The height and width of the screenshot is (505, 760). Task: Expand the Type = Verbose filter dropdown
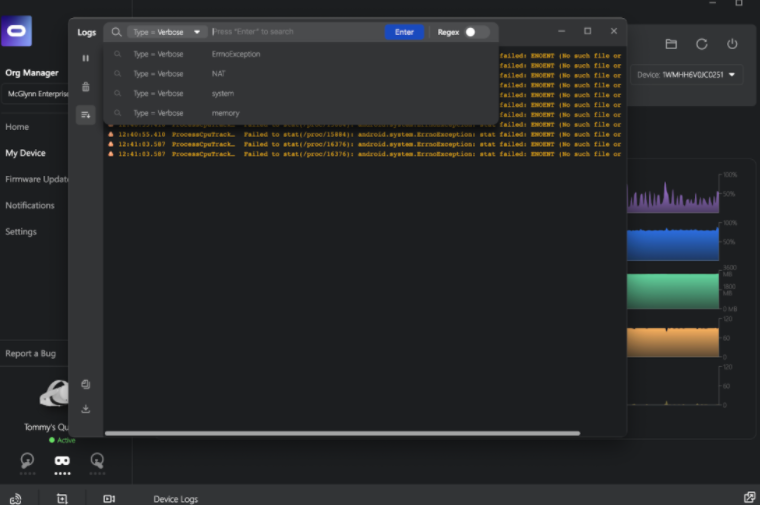[x=167, y=32]
